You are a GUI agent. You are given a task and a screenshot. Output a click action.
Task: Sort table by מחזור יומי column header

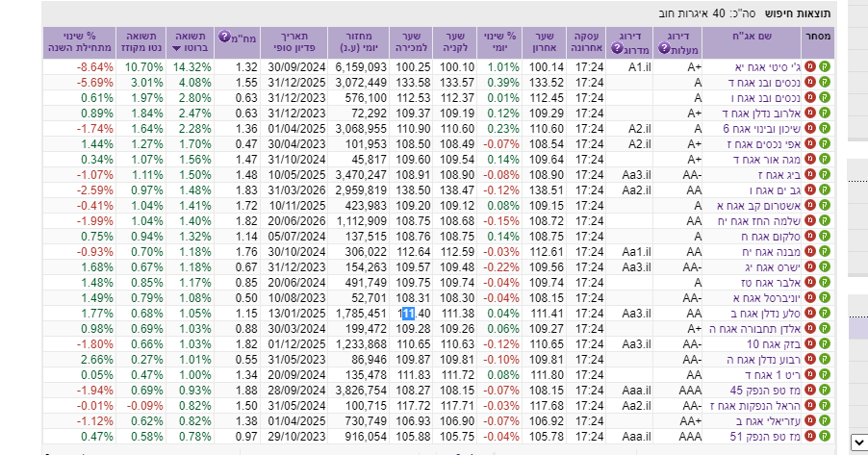tap(358, 41)
